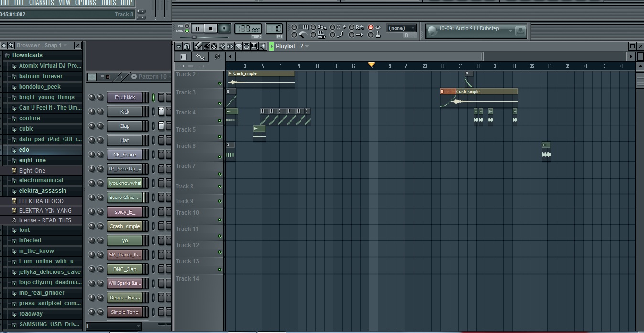Click the tempo display showing 139.000
The width and height of the screenshot is (644, 333).
(248, 29)
